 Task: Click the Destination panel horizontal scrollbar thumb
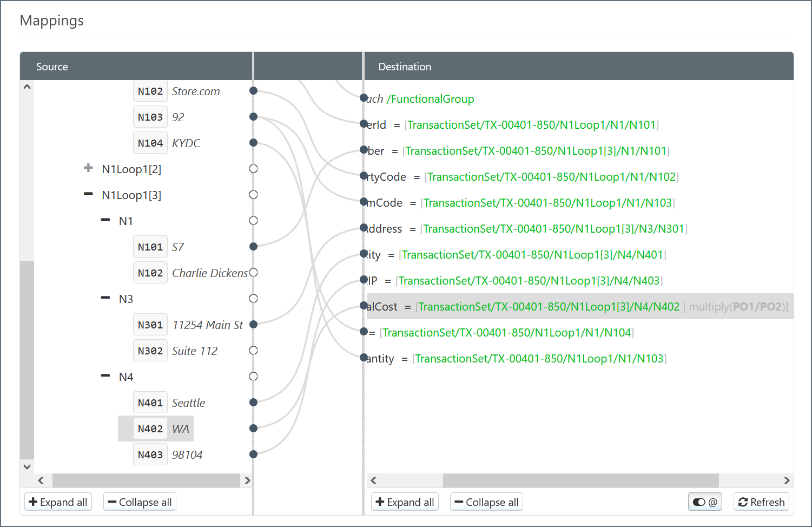[580, 480]
